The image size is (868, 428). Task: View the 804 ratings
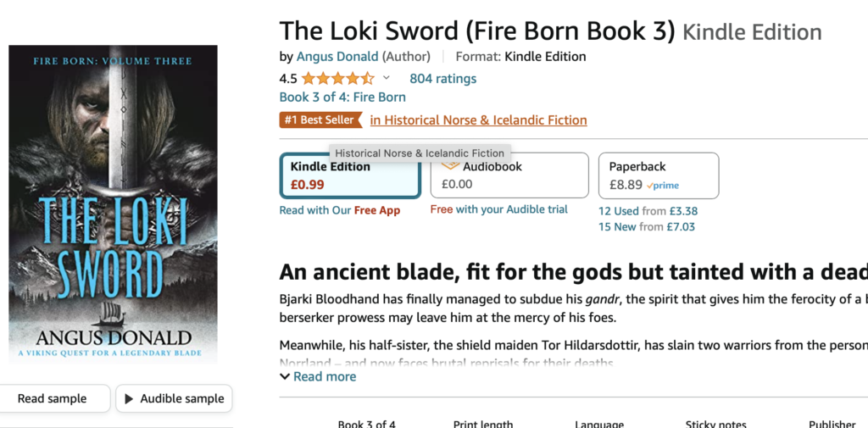tap(442, 79)
